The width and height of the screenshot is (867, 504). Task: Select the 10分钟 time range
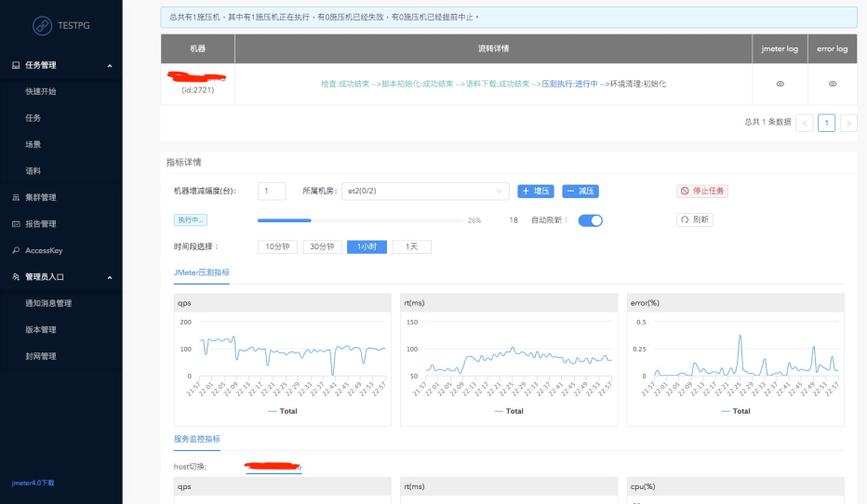coord(277,246)
